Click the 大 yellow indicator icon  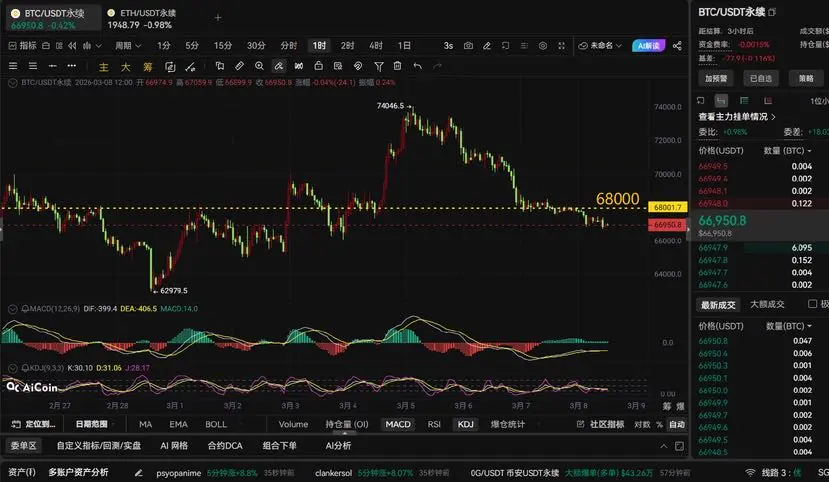(x=125, y=67)
